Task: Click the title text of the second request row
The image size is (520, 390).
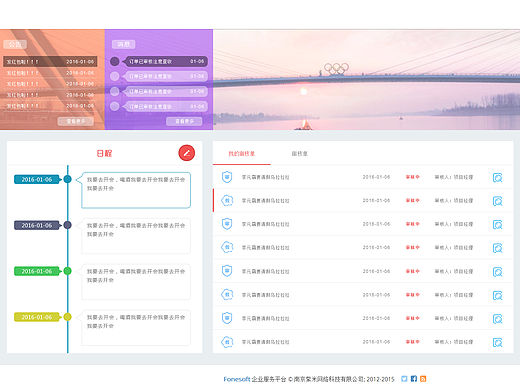Action: (x=266, y=201)
